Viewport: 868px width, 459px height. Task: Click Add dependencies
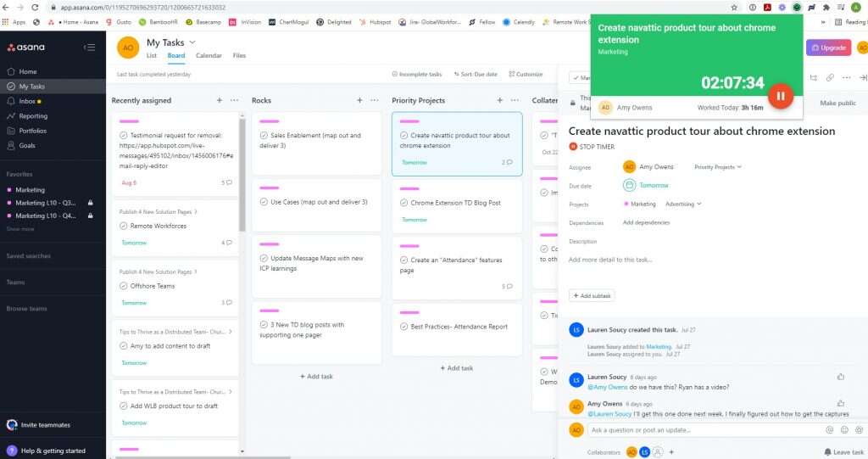(646, 222)
